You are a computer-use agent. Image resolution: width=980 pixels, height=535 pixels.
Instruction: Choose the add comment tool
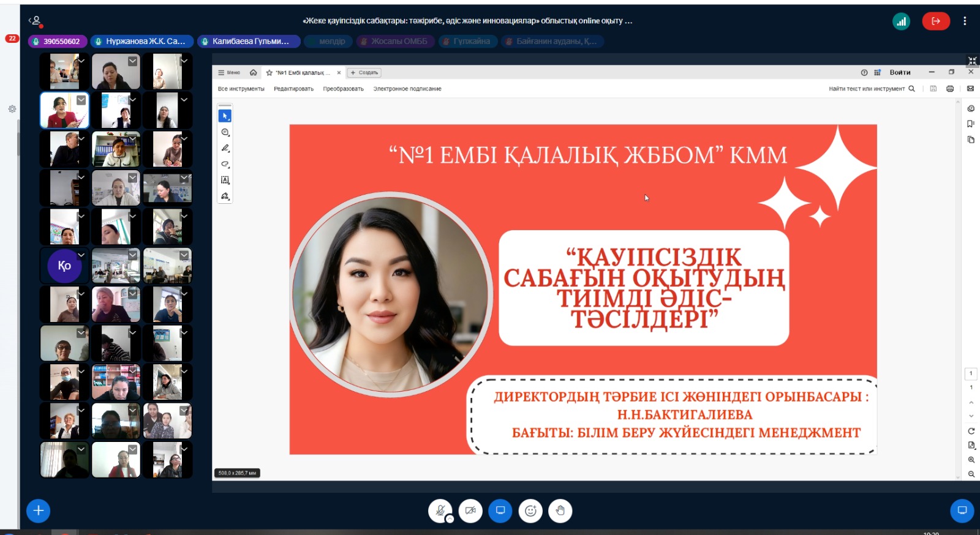[225, 132]
